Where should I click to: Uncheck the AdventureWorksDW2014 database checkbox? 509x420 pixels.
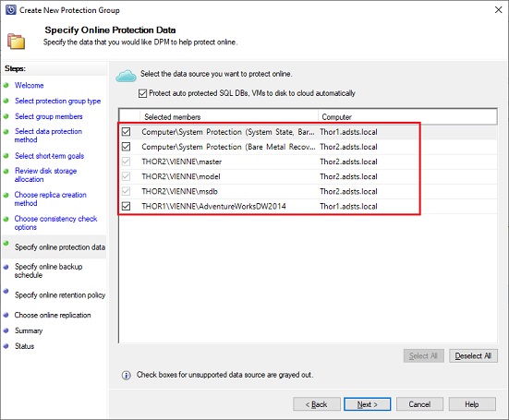[x=126, y=206]
